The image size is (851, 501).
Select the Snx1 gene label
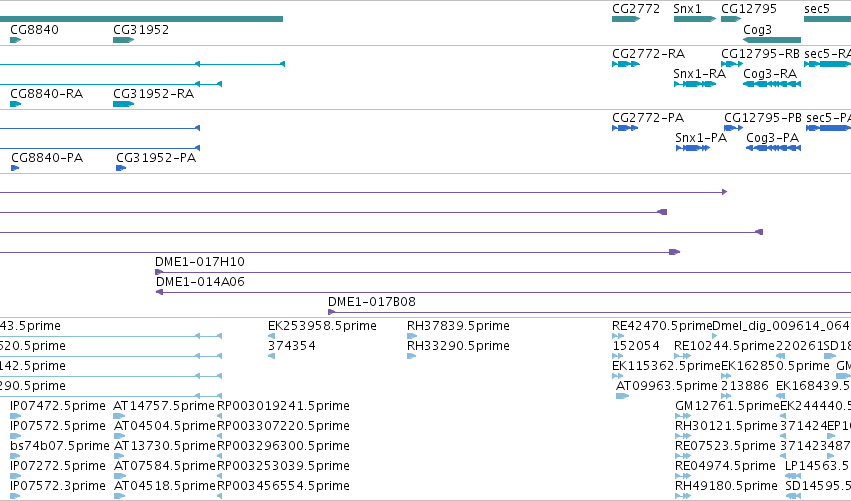[687, 9]
